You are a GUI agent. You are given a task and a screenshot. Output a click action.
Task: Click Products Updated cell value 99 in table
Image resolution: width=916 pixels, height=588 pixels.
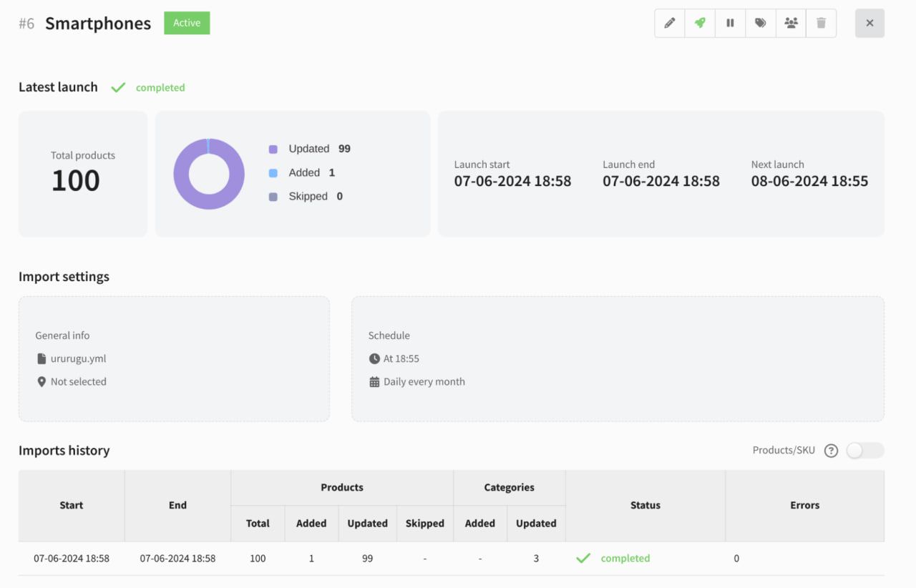pyautogui.click(x=367, y=559)
